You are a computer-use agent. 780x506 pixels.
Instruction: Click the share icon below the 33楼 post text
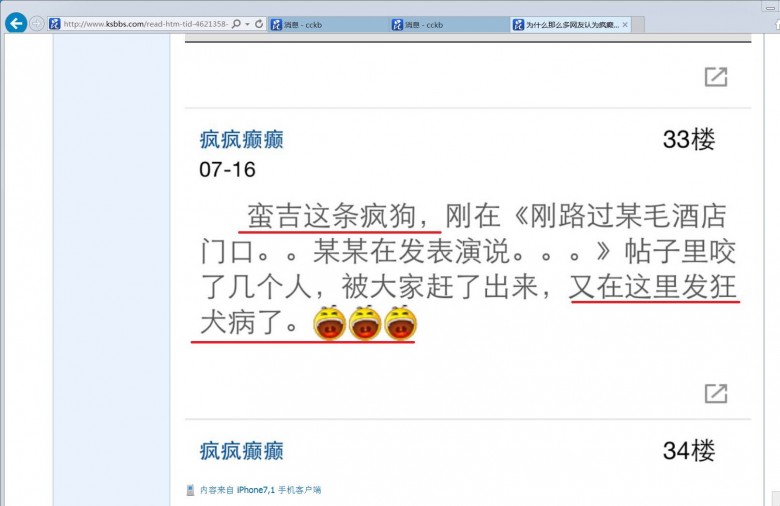[716, 393]
